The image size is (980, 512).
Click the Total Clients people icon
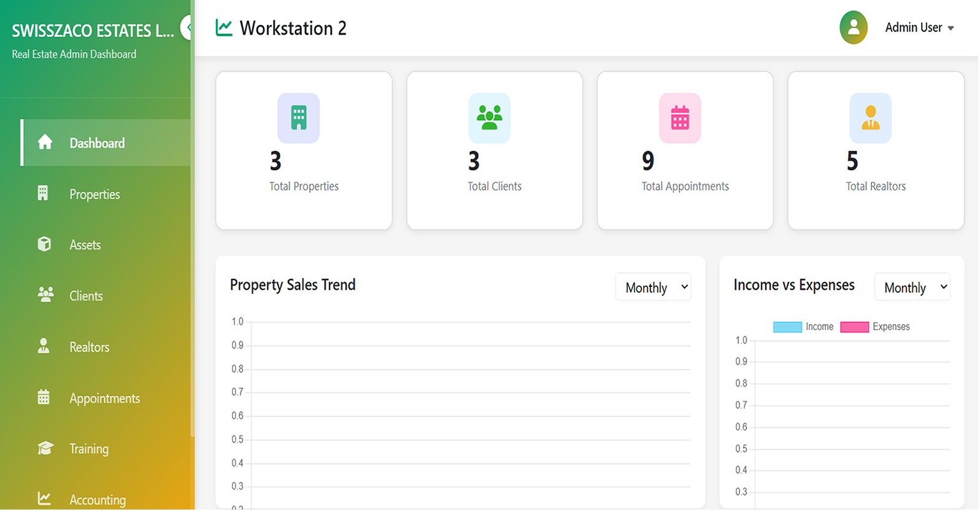point(489,118)
